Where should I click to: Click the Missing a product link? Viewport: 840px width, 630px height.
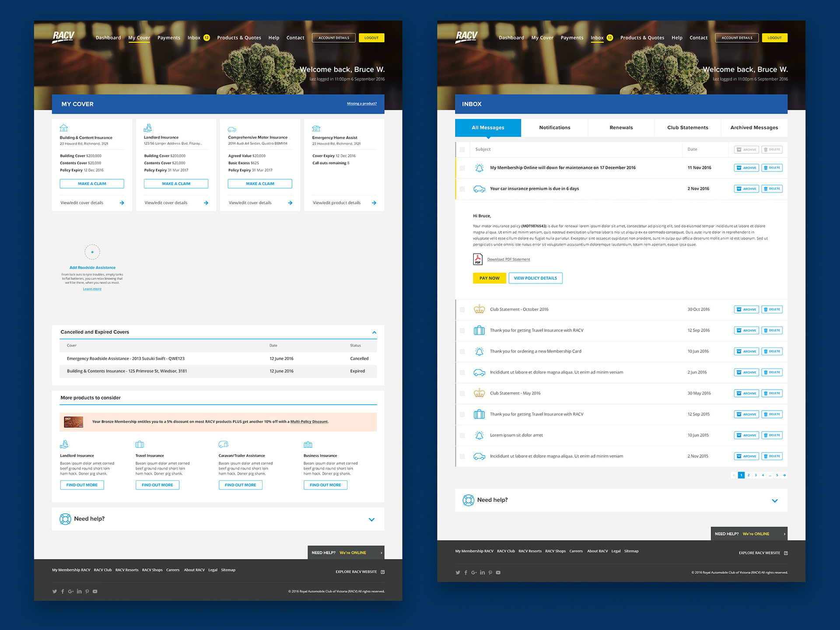coord(361,104)
